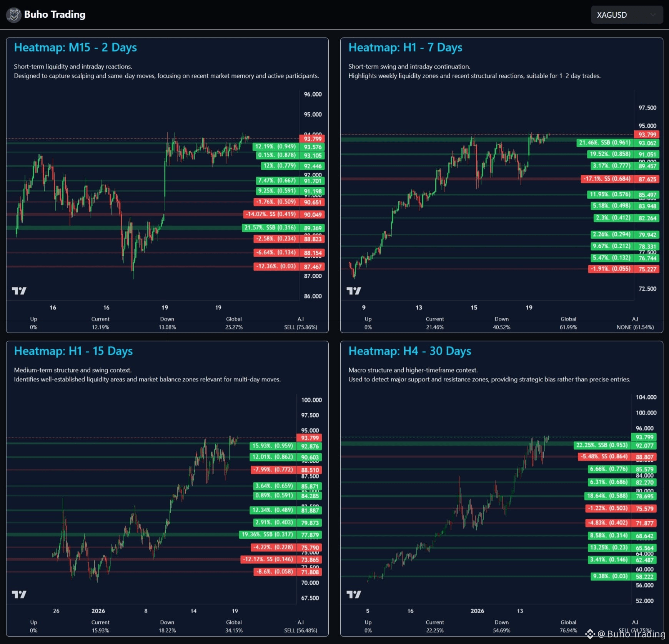Click TradingView logo in H4 30 Days chart
The width and height of the screenshot is (669, 644).
pos(353,594)
